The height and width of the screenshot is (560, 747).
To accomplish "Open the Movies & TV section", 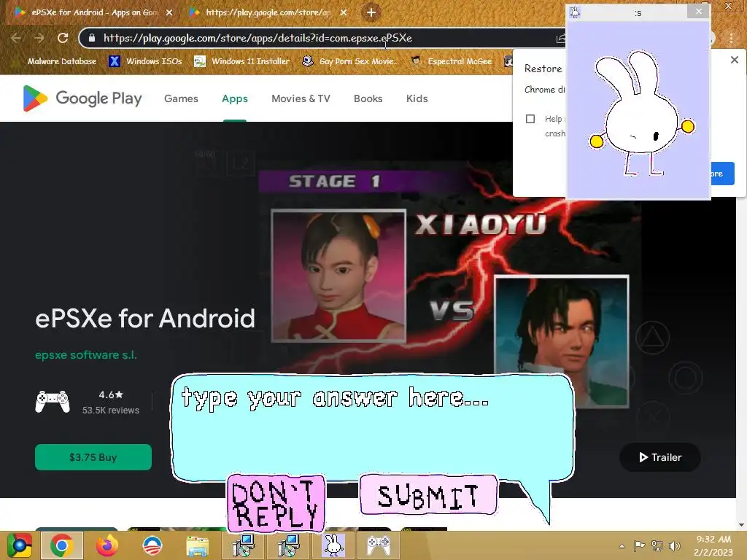I will (x=301, y=98).
